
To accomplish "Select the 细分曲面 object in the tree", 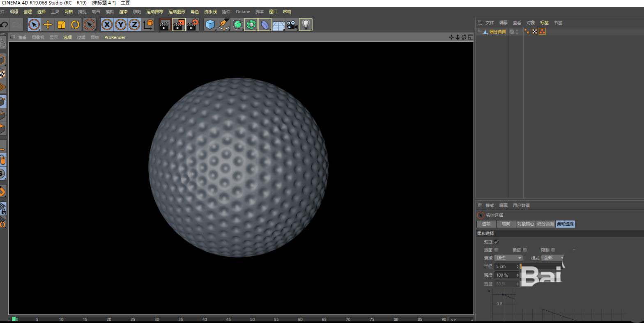I will (x=497, y=32).
